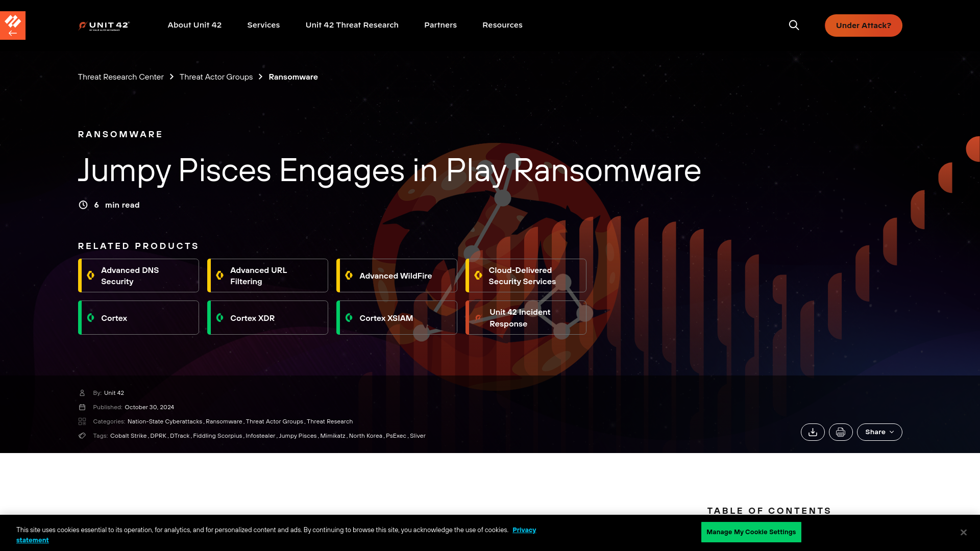Viewport: 980px width, 551px height.
Task: Click the North Korea tag filter
Action: point(365,435)
